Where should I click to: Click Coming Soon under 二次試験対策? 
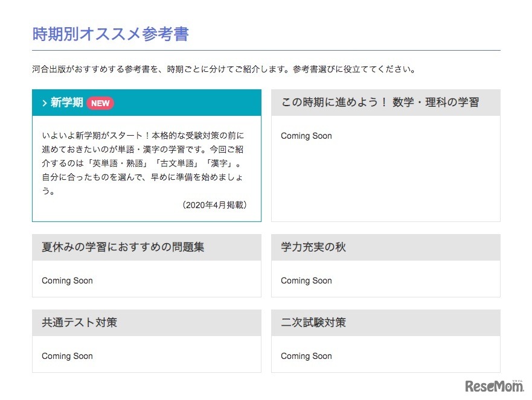pyautogui.click(x=306, y=356)
